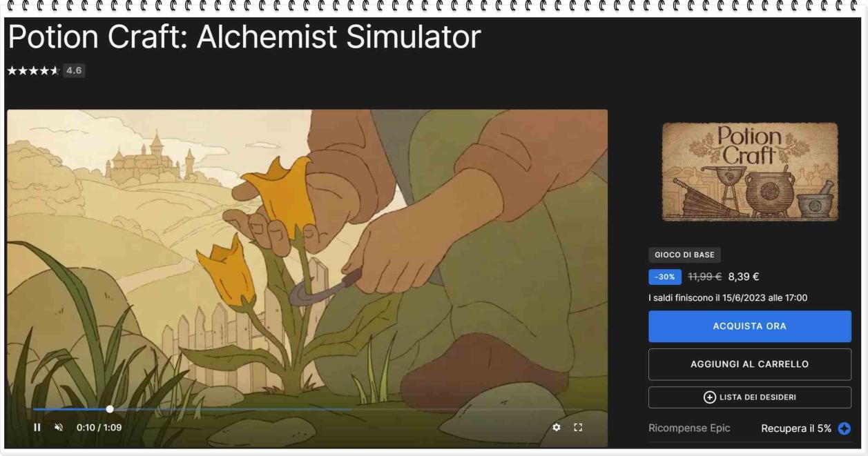Image resolution: width=868 pixels, height=456 pixels.
Task: Add game to LISTA DEI DESIDERI
Action: 749,397
